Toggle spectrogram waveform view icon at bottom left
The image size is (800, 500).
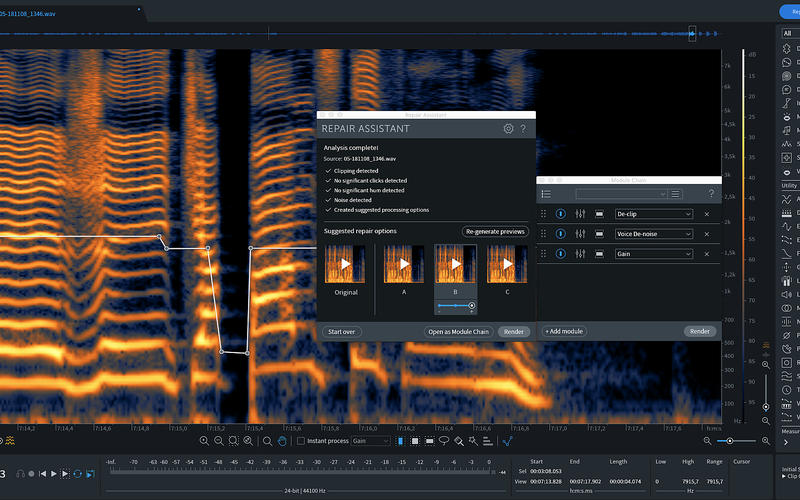point(10,441)
